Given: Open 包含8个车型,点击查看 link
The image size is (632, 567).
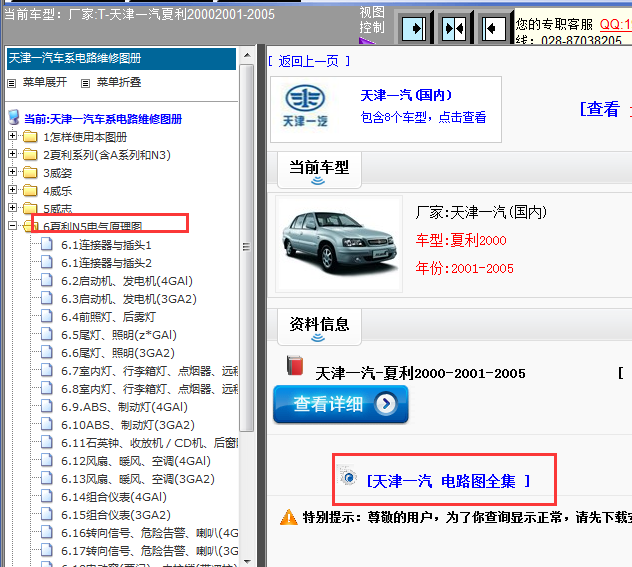Looking at the screenshot, I should (423, 117).
